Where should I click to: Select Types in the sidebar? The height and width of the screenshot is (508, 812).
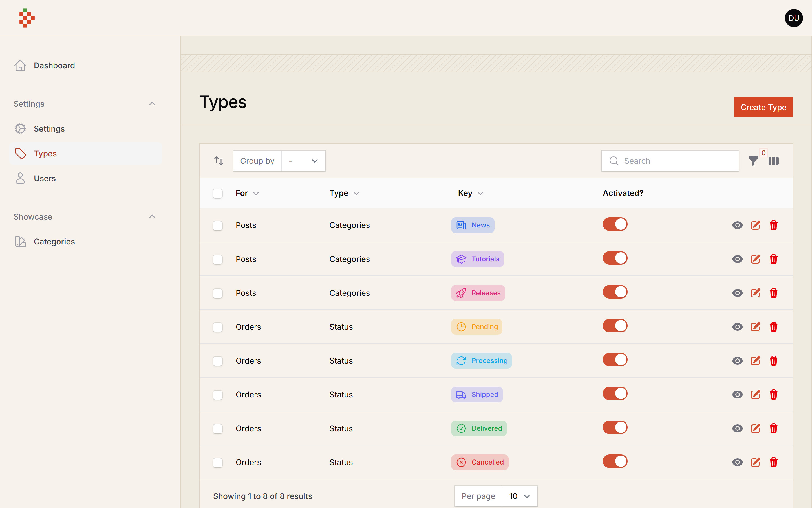coord(86,154)
